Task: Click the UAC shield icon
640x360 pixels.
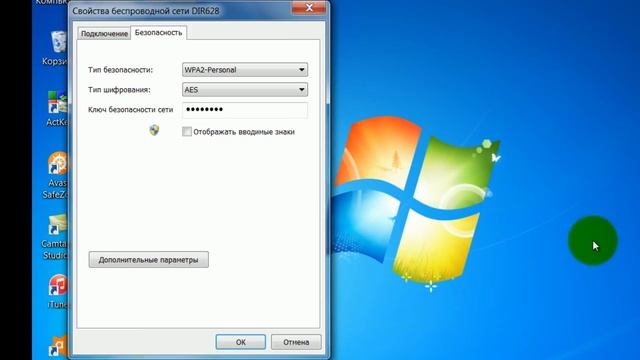Action: pos(154,130)
